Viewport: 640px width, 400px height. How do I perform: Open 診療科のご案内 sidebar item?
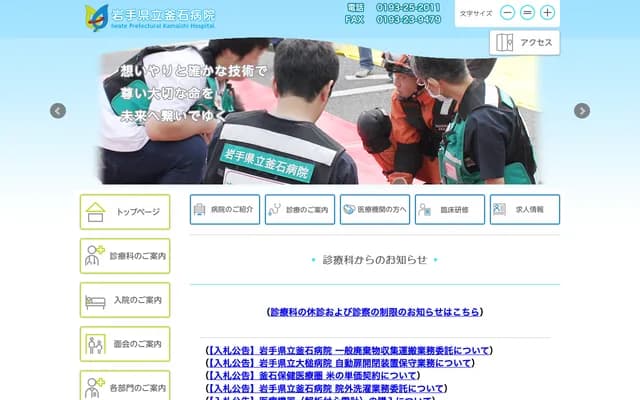(x=125, y=256)
